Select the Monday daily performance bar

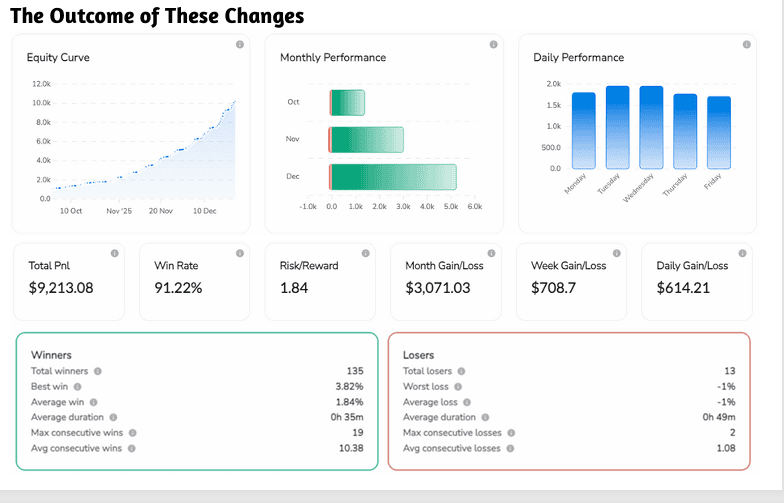[x=584, y=130]
